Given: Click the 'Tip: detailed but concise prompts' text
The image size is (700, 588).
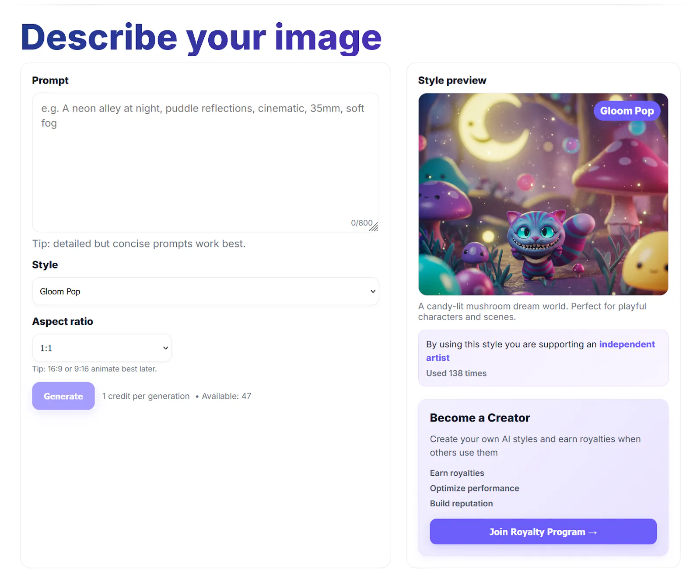Looking at the screenshot, I should 139,244.
